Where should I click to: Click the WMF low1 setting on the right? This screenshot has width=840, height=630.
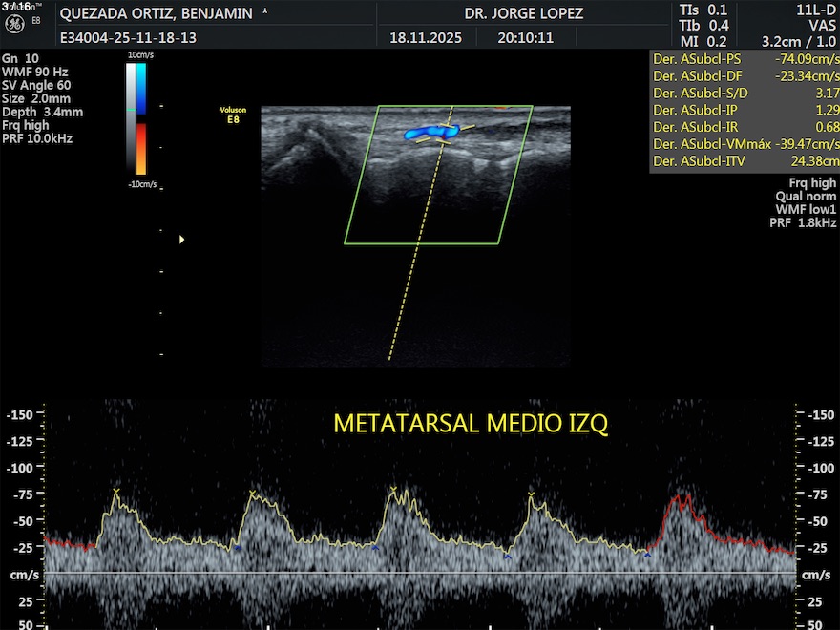[x=806, y=209]
